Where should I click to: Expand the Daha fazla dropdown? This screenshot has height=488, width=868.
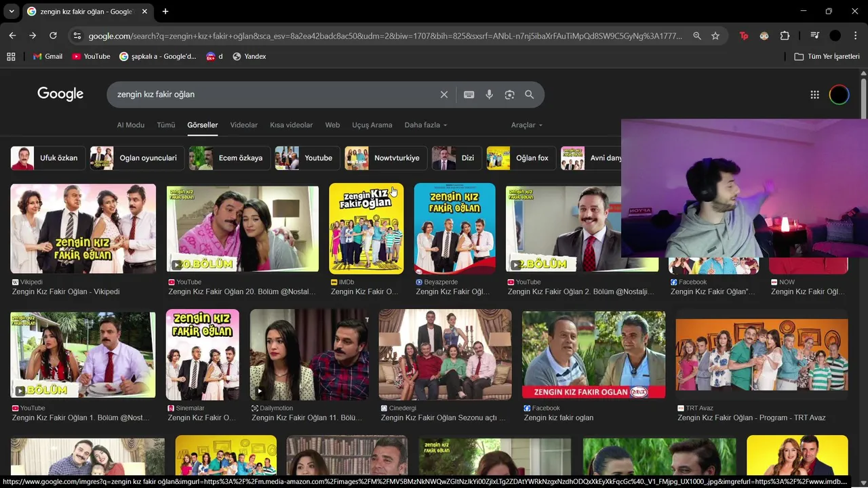(426, 125)
